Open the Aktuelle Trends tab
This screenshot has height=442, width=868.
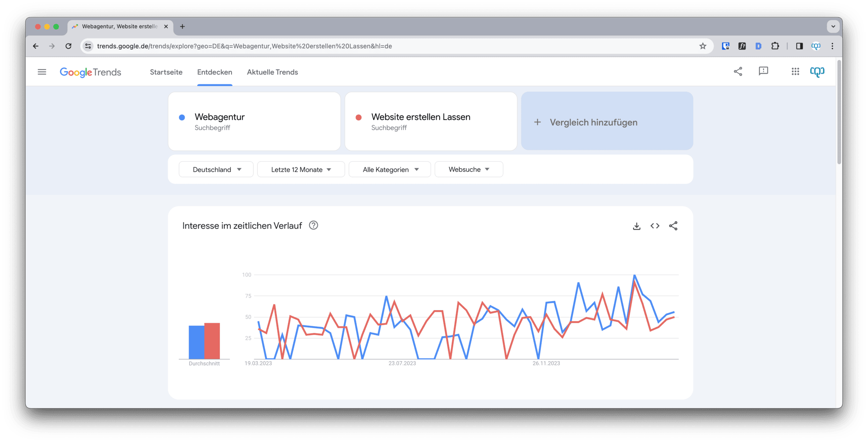[272, 72]
